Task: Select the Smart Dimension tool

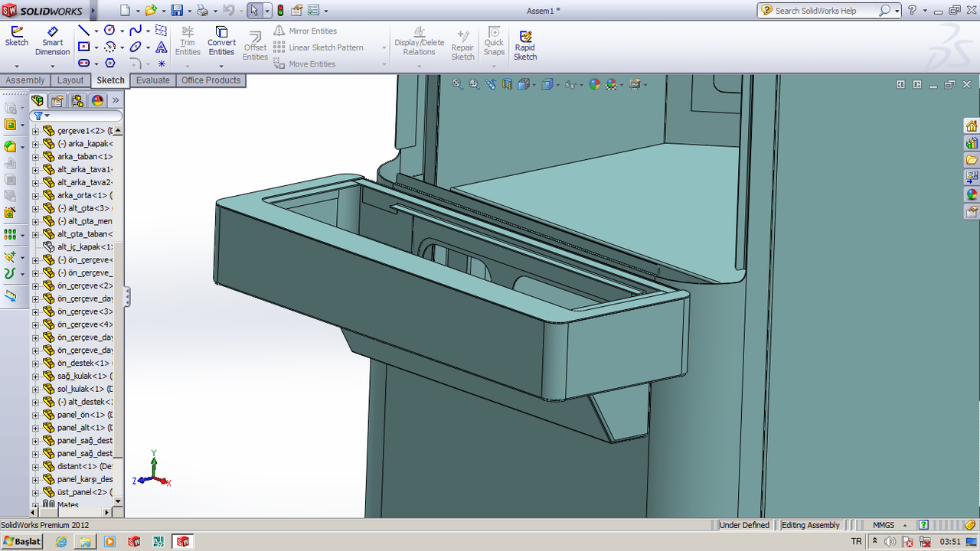Action: pos(52,41)
